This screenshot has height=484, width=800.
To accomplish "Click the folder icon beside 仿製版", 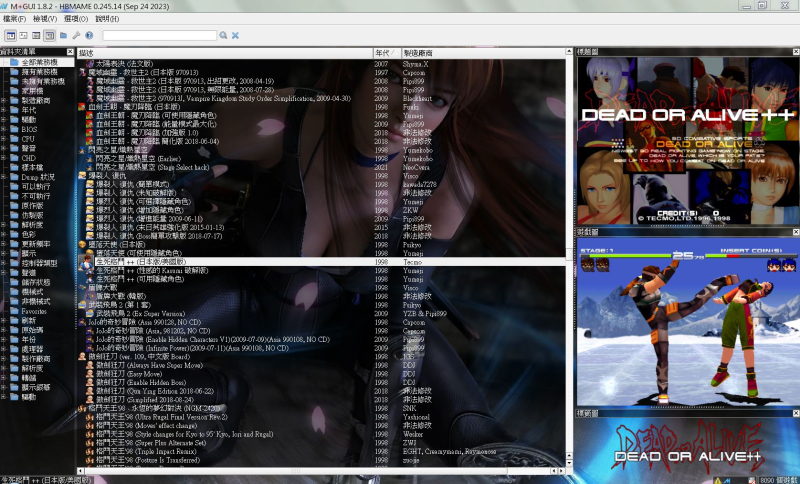I will click(14, 215).
